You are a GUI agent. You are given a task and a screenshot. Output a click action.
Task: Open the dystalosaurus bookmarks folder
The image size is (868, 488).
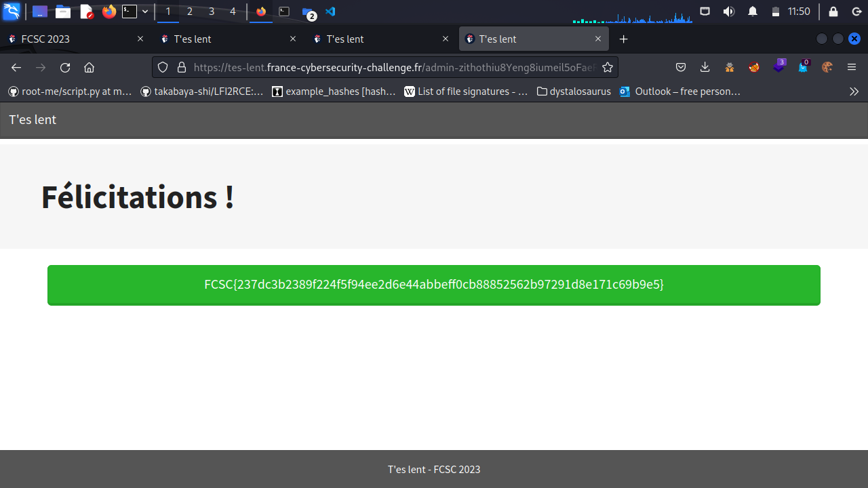574,91
